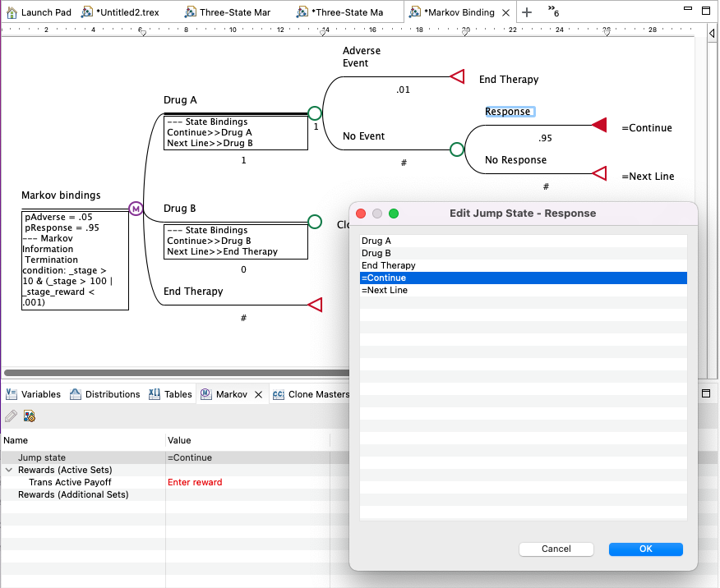Click the Markov node M symbol
720x588 pixels.
pyautogui.click(x=136, y=209)
